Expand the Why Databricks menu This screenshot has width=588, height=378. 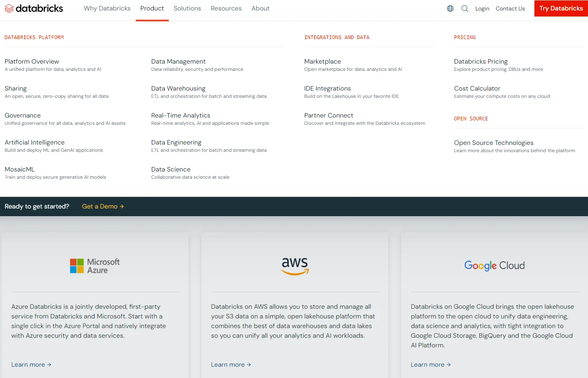click(x=107, y=8)
